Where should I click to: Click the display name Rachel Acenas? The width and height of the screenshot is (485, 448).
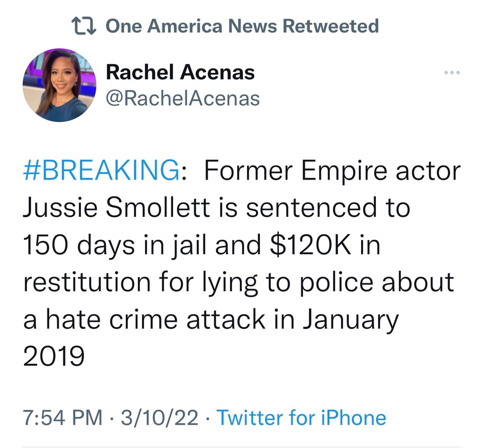click(x=180, y=72)
